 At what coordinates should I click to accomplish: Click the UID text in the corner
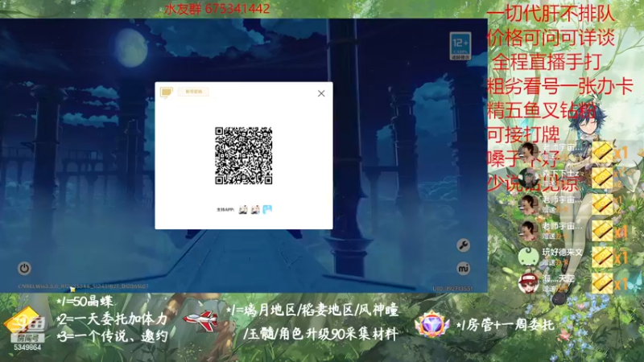pyautogui.click(x=452, y=289)
